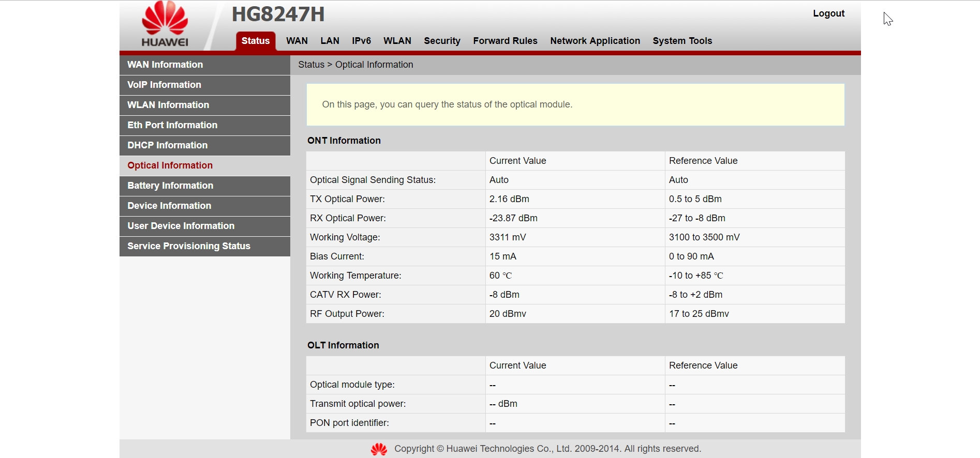This screenshot has width=980, height=458.
Task: Click the 'Optical module type:' label
Action: 352,385
